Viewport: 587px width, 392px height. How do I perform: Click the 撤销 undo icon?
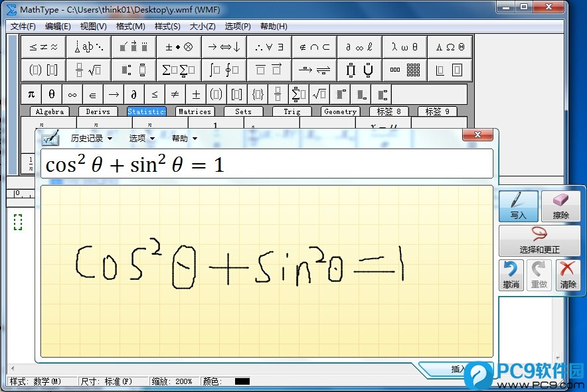click(511, 275)
